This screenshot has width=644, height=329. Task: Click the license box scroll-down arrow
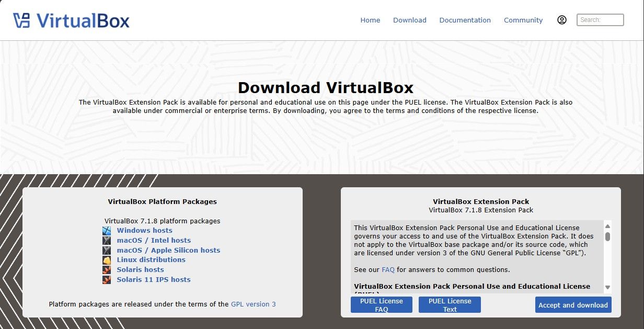(x=607, y=287)
